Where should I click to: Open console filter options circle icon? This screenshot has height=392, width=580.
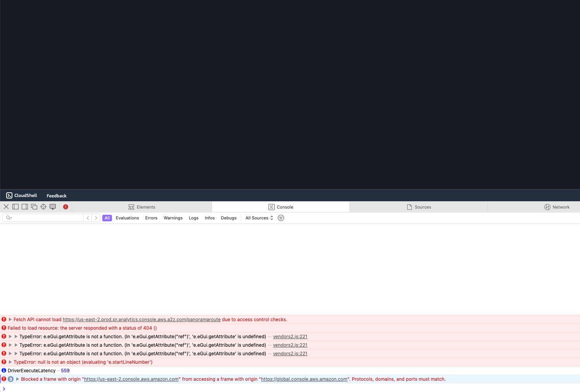(x=281, y=218)
